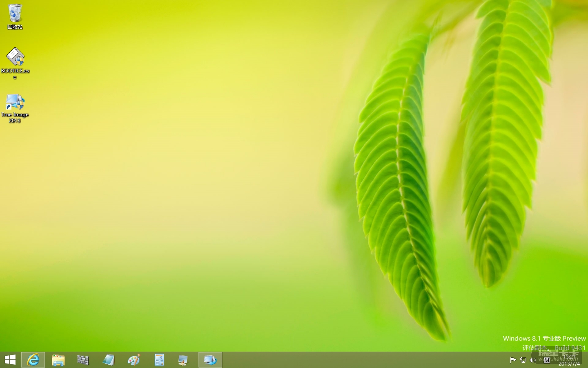Viewport: 588px width, 368px height.
Task: Open Calculator from the taskbar
Action: coord(159,360)
